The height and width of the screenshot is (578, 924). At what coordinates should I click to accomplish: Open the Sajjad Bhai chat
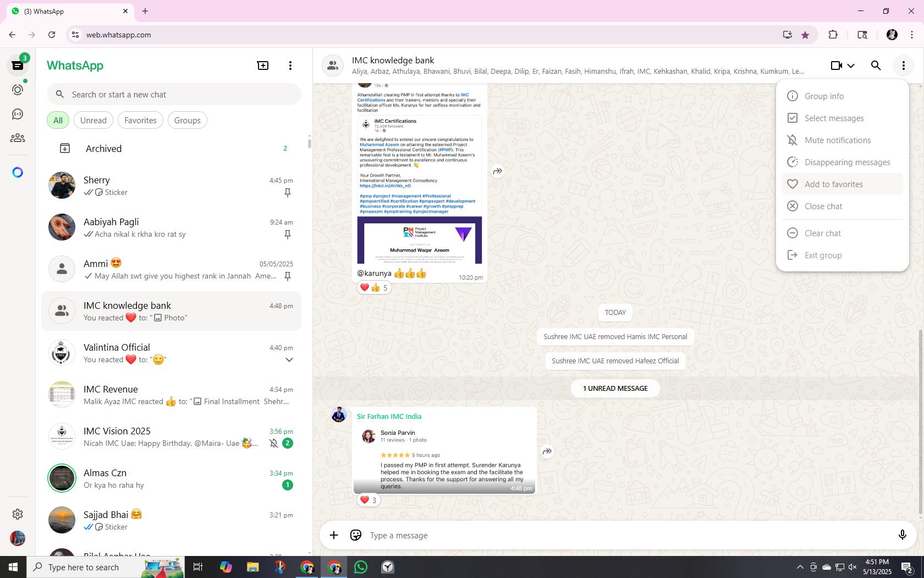pyautogui.click(x=172, y=521)
